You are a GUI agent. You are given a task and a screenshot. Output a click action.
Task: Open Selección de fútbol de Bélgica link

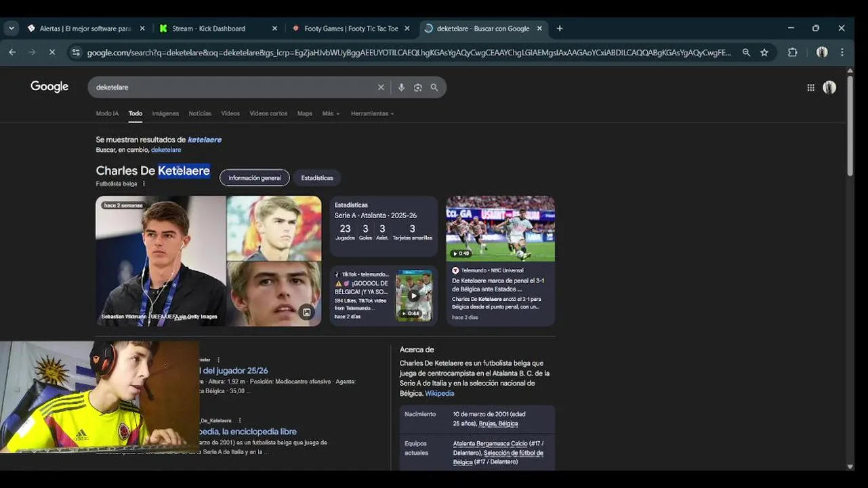(498, 457)
